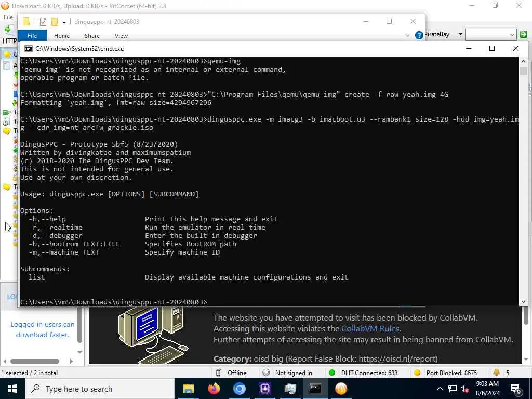Click 'Port Blocked: 8675' status text
532x399 pixels.
pos(451,373)
